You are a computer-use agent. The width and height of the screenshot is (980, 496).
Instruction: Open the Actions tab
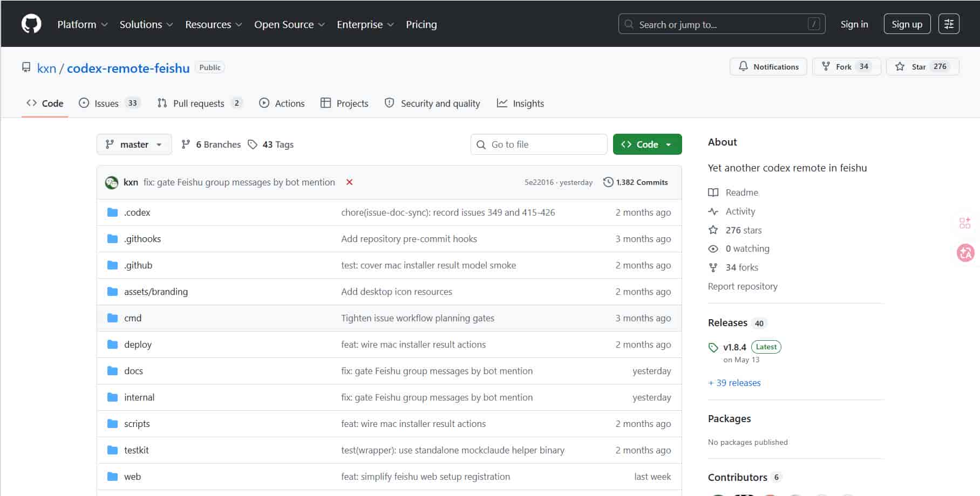pyautogui.click(x=282, y=103)
